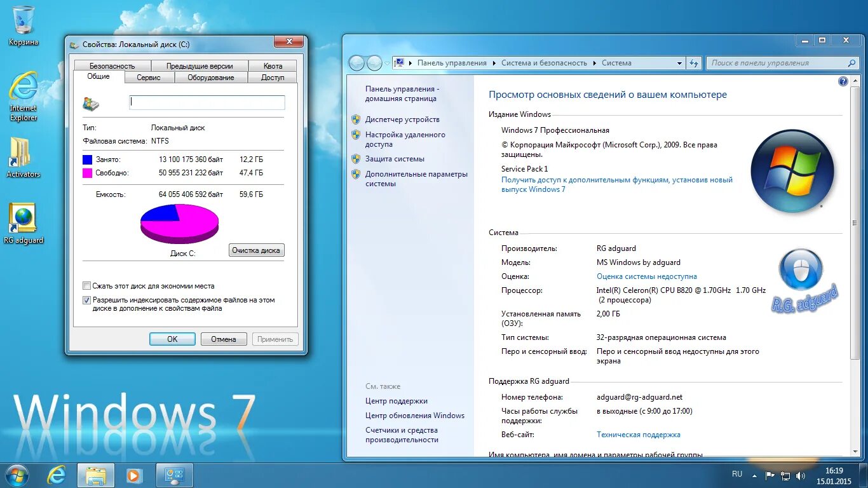
Task: Click the Forward arrow in System window
Action: click(375, 63)
